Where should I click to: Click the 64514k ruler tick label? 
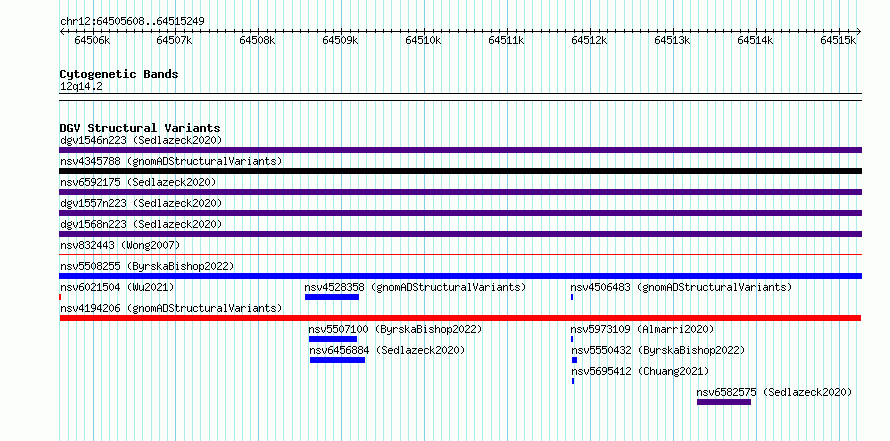click(x=755, y=40)
